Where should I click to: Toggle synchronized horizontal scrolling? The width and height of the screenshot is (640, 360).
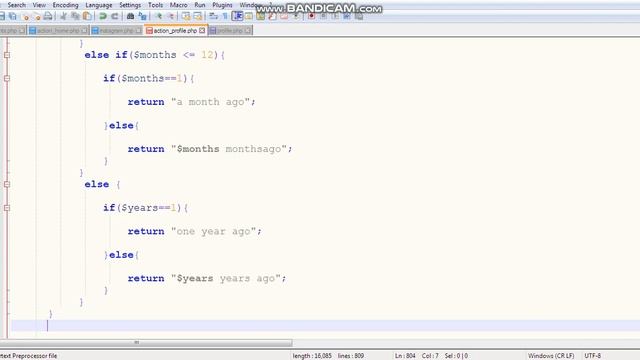[198, 16]
